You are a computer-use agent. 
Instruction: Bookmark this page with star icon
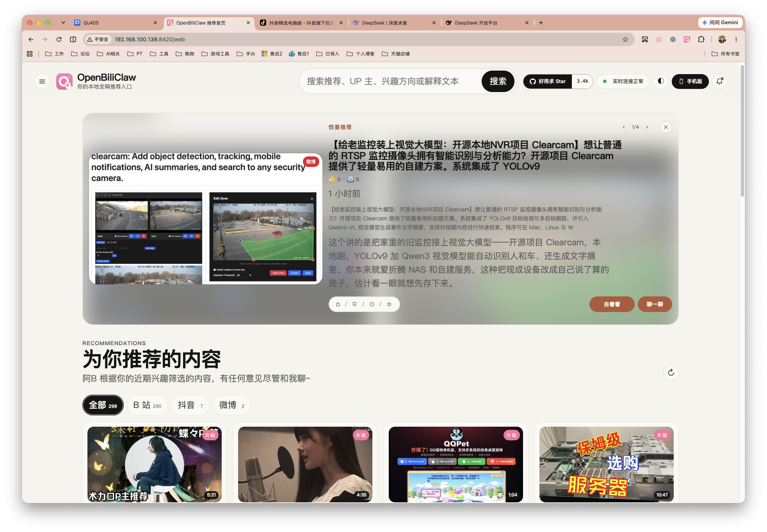point(625,39)
